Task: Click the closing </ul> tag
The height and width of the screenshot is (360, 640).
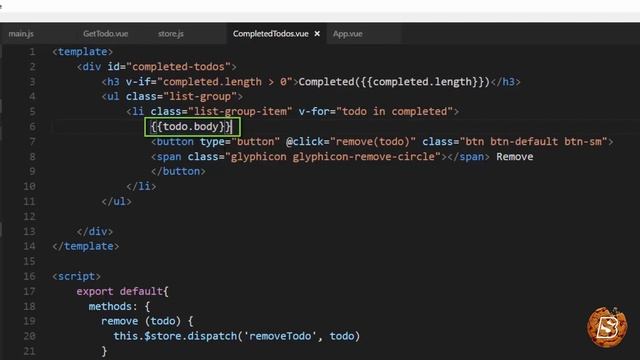Action: (116, 202)
